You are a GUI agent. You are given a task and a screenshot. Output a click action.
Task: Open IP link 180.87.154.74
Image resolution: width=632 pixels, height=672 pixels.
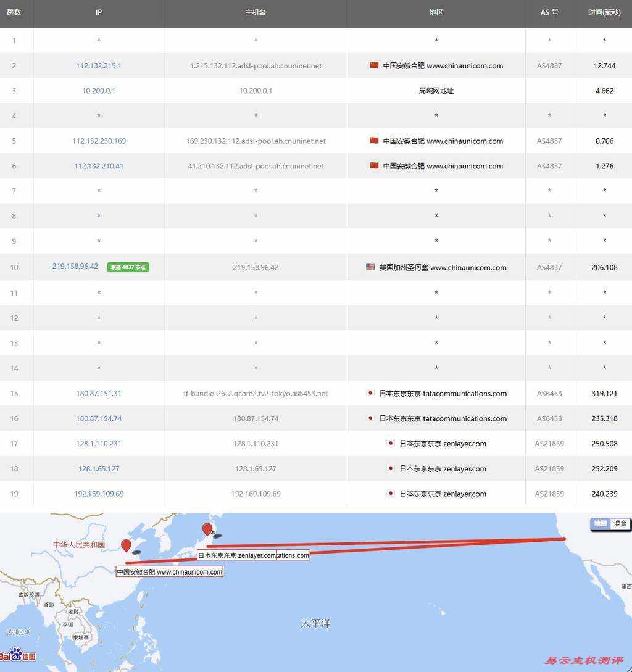99,418
